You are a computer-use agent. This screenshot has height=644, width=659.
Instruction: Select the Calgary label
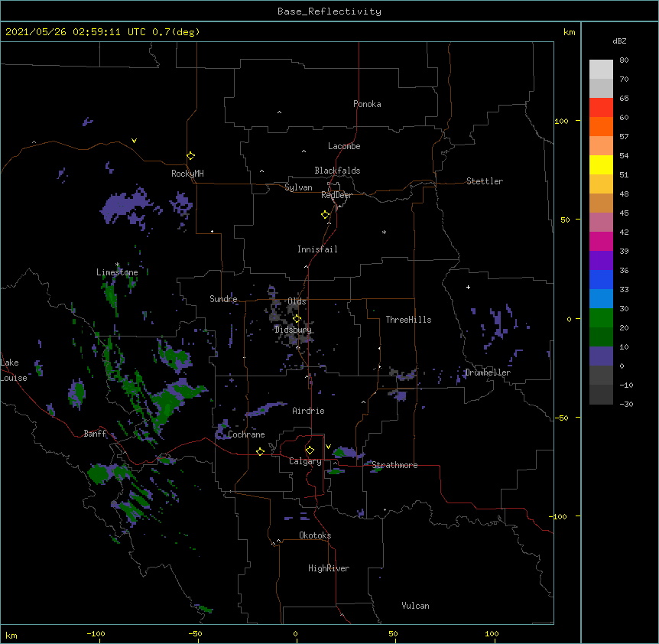coord(306,461)
